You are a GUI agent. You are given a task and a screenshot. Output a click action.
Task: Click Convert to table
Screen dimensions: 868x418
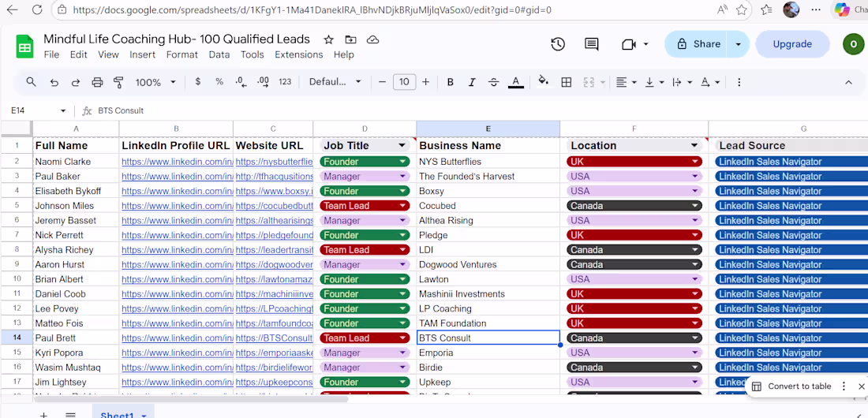[x=799, y=386]
